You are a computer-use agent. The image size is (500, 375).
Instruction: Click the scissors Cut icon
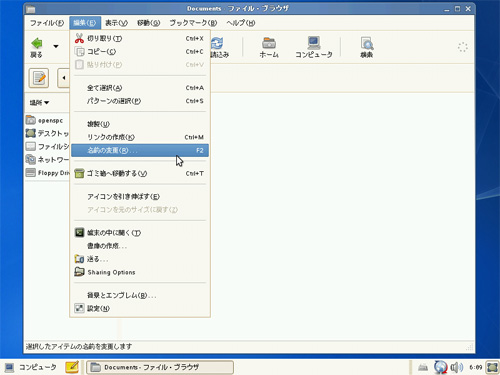coord(79,38)
